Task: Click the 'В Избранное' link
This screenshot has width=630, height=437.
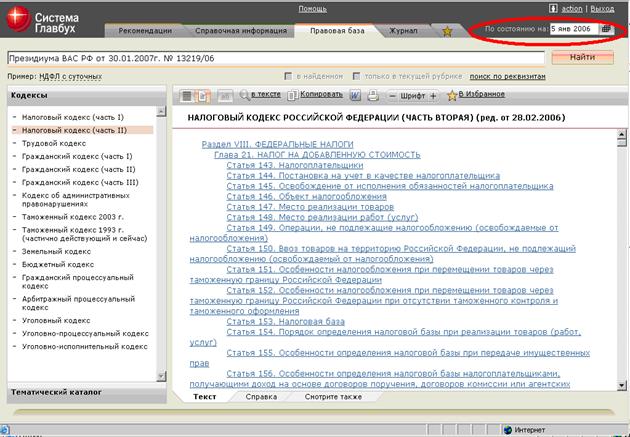Action: coord(481,94)
